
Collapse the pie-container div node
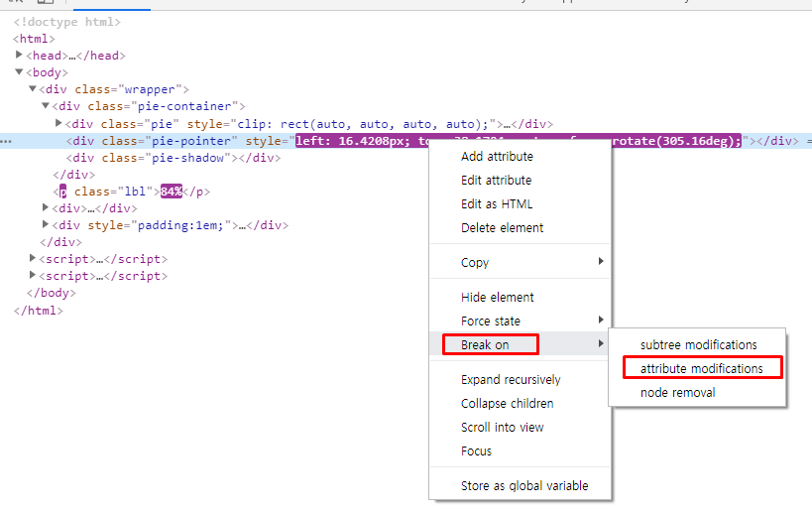click(x=45, y=105)
